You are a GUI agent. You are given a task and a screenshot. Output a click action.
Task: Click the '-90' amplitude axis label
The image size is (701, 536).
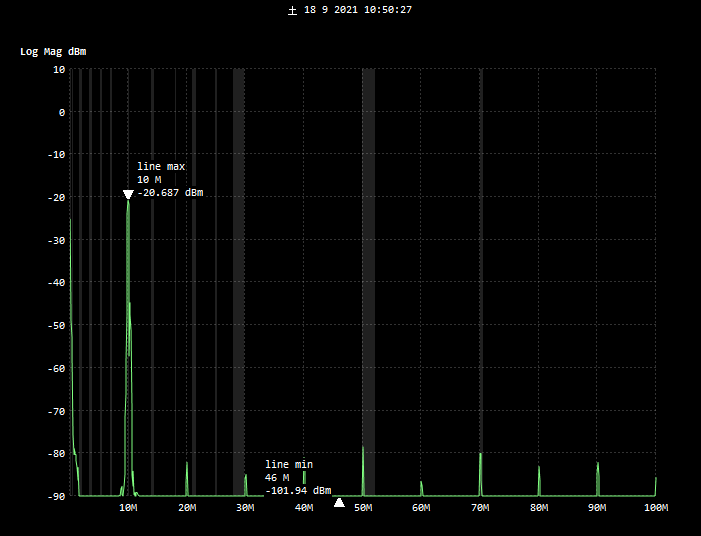56,497
